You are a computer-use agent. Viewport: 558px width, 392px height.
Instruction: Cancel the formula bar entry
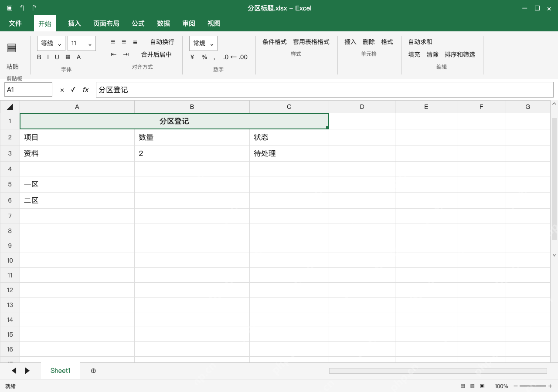point(62,90)
